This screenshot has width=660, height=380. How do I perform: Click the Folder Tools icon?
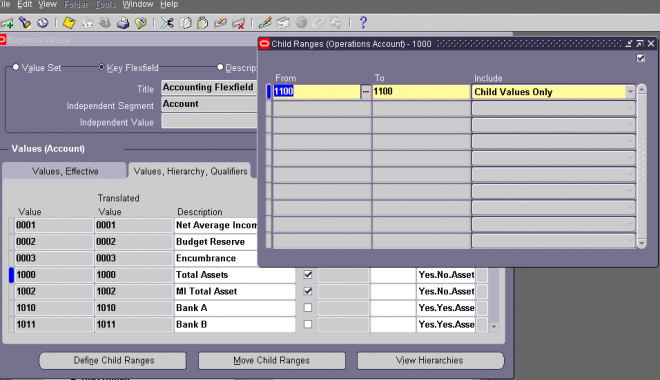click(x=336, y=23)
